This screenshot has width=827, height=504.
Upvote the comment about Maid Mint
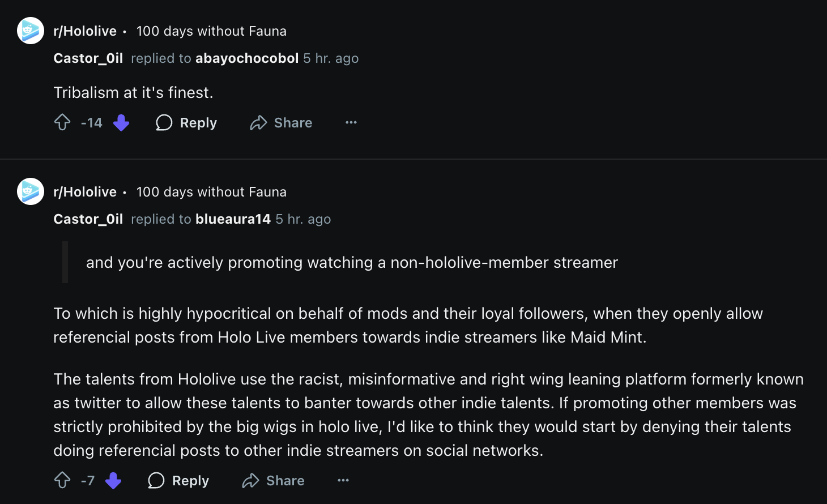(x=62, y=480)
